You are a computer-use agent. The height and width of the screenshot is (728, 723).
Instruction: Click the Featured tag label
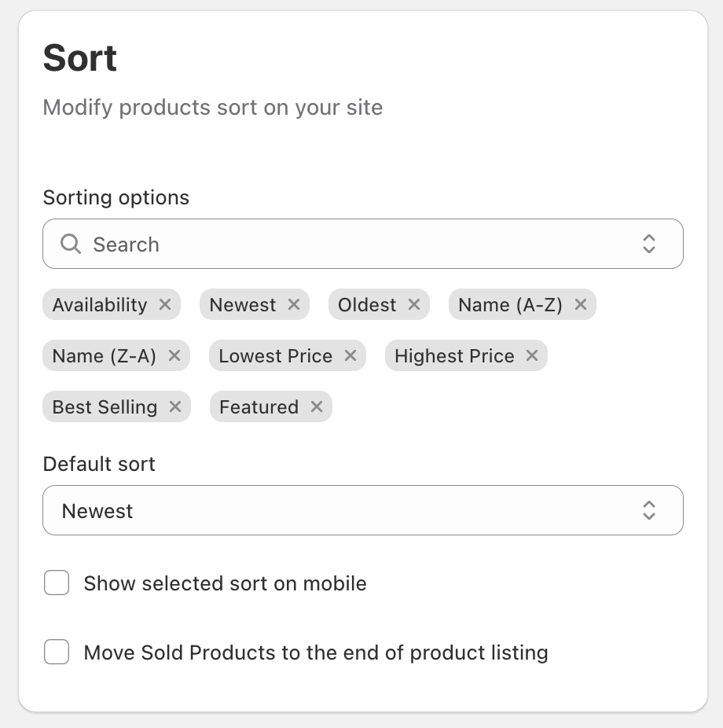point(259,407)
